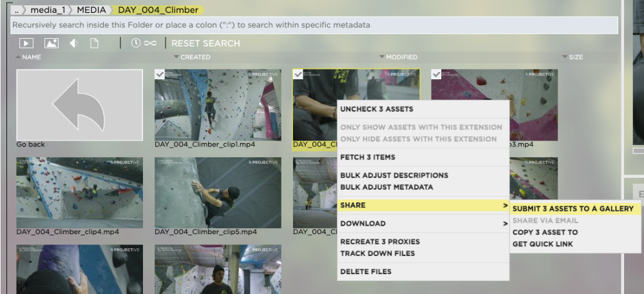Navigate to media_1 breadcrumb
Viewport: 644px width, 294px height.
47,10
